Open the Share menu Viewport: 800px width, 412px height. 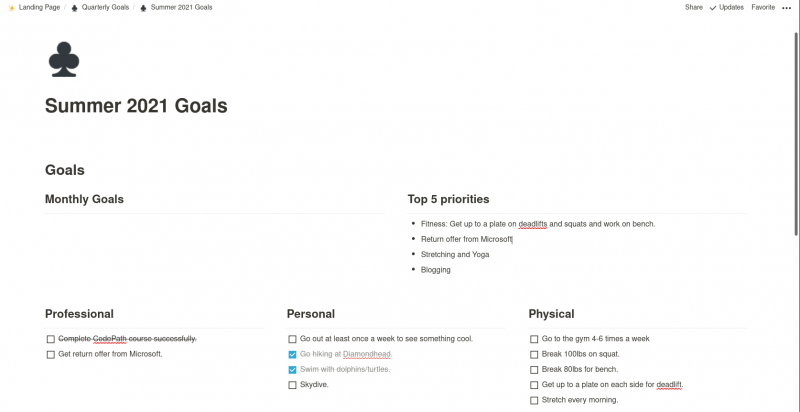click(693, 8)
